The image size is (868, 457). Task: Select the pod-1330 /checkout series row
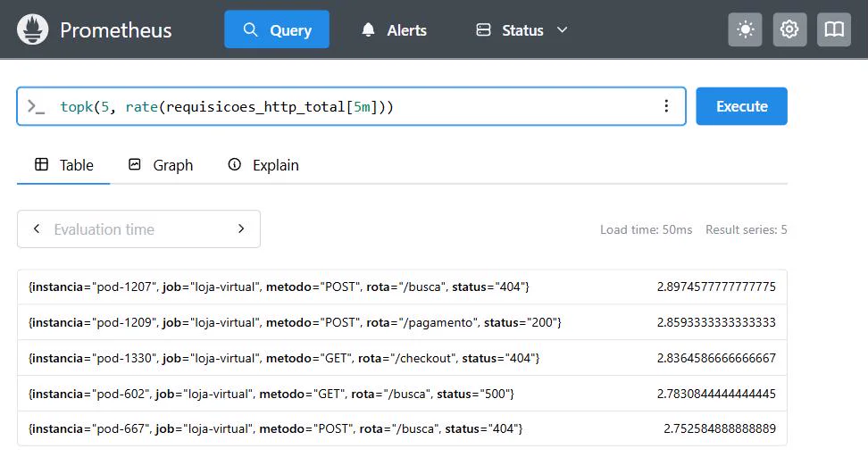pyautogui.click(x=402, y=358)
